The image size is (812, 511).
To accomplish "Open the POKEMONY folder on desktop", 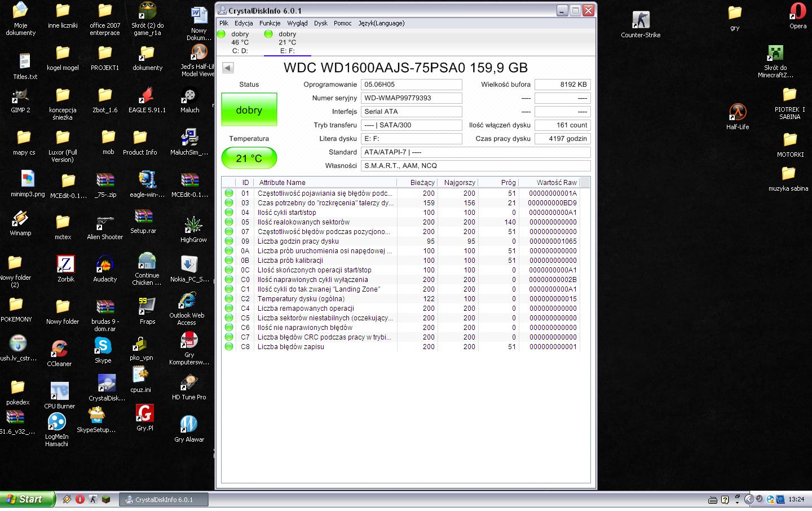I will (16, 310).
